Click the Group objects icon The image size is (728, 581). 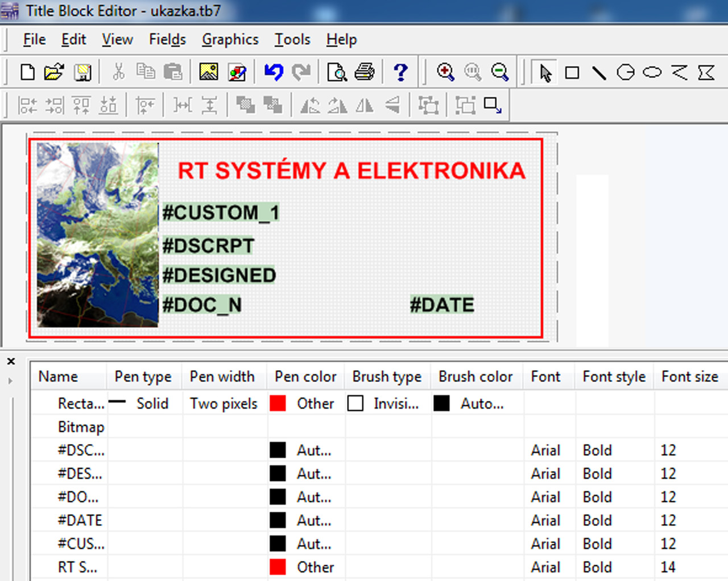428,105
